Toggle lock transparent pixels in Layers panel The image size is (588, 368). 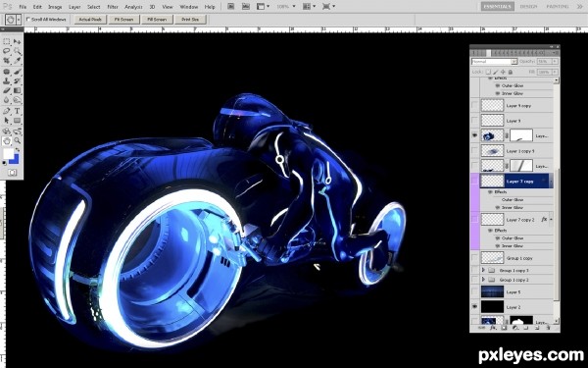[x=488, y=72]
